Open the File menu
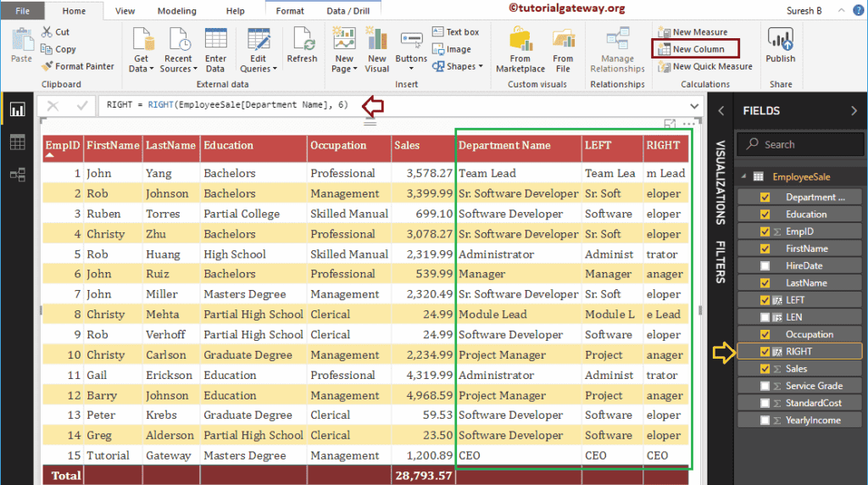 tap(23, 11)
